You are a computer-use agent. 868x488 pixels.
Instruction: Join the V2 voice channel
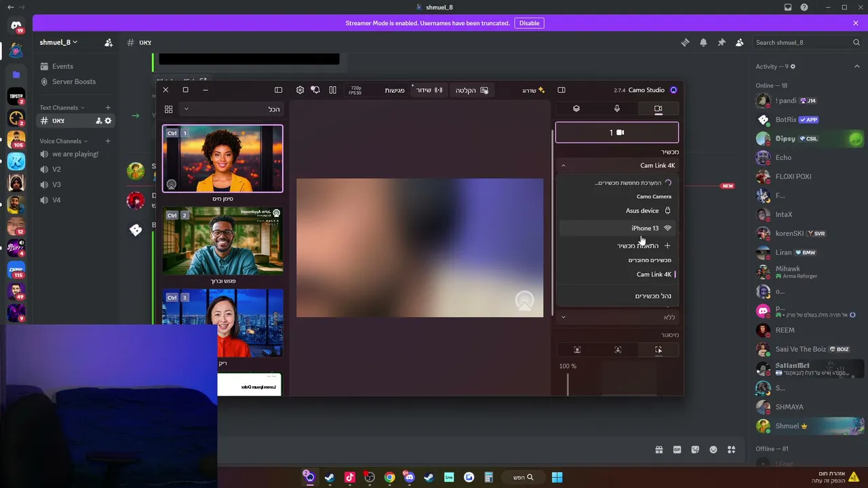[75, 169]
